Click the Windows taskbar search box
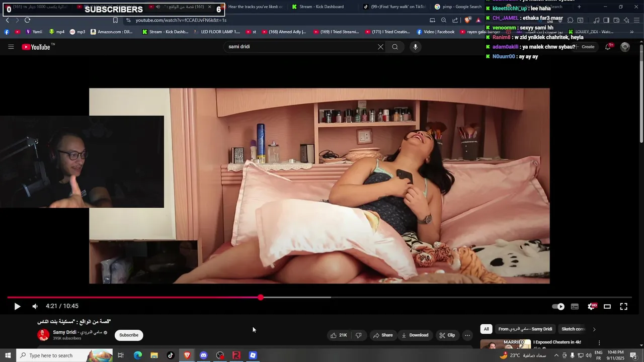Viewport: 644px width, 362px height. point(64,355)
